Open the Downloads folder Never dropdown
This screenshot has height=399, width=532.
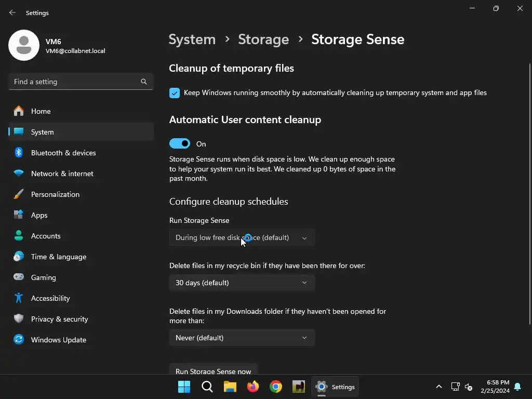[x=242, y=338]
